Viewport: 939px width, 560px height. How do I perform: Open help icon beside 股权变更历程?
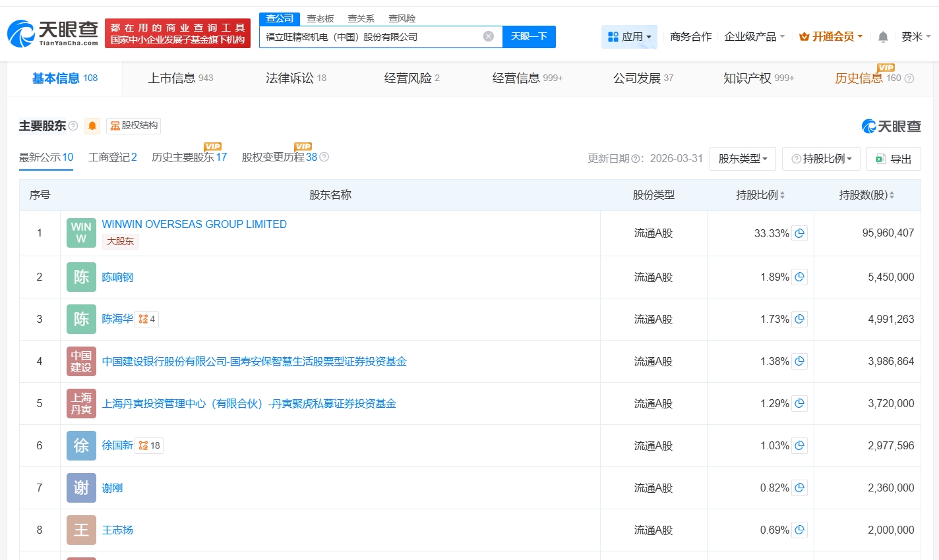click(324, 157)
